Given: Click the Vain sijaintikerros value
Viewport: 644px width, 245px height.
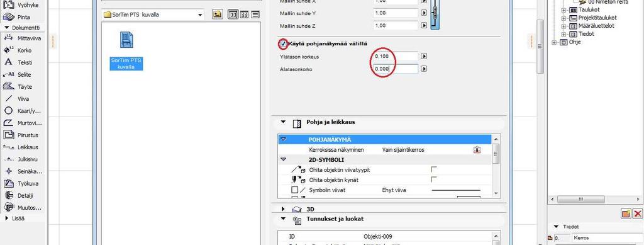Looking at the screenshot, I should (403, 150).
